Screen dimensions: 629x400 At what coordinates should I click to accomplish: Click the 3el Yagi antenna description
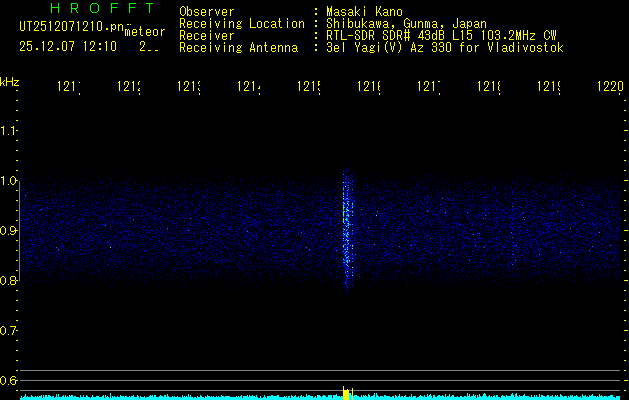444,47
